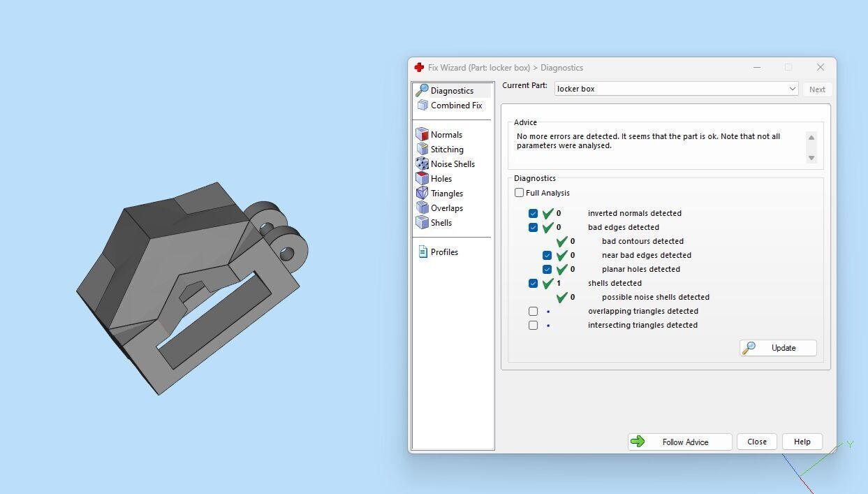868x494 pixels.
Task: Click 'bad contours detected' label
Action: click(x=642, y=241)
